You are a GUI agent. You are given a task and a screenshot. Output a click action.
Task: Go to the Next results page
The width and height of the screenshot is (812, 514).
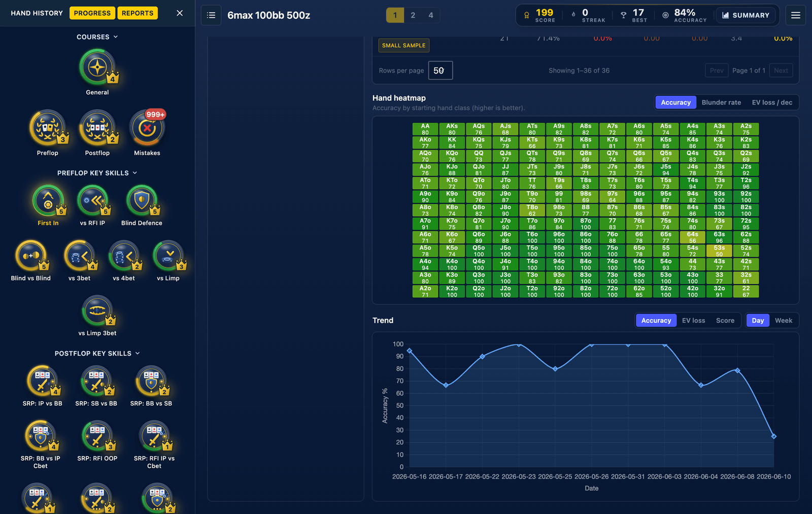click(x=781, y=71)
